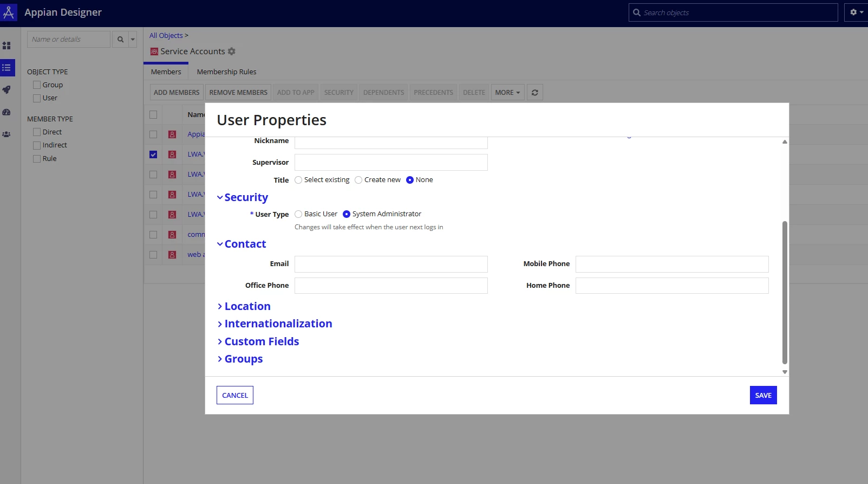
Task: Collapse the Contact section
Action: [242, 244]
